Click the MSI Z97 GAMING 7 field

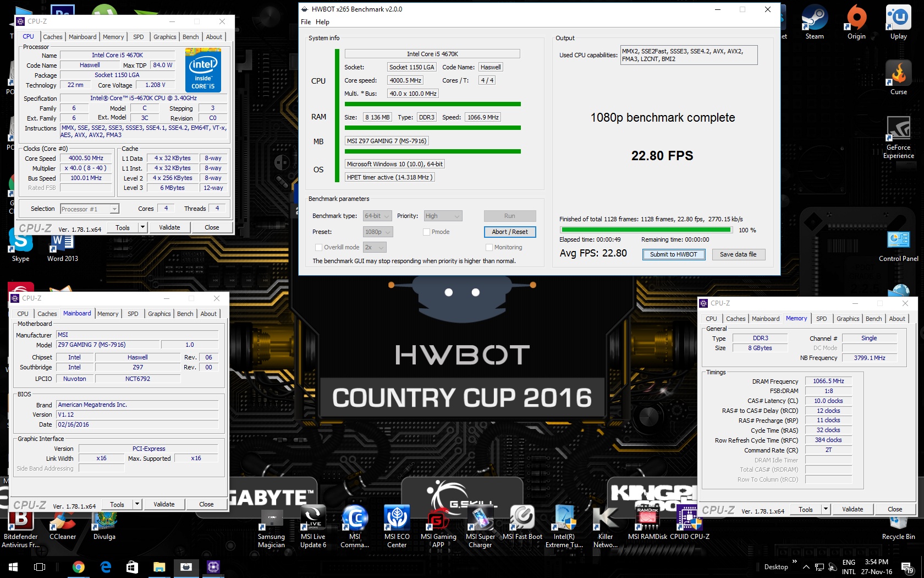pos(387,141)
